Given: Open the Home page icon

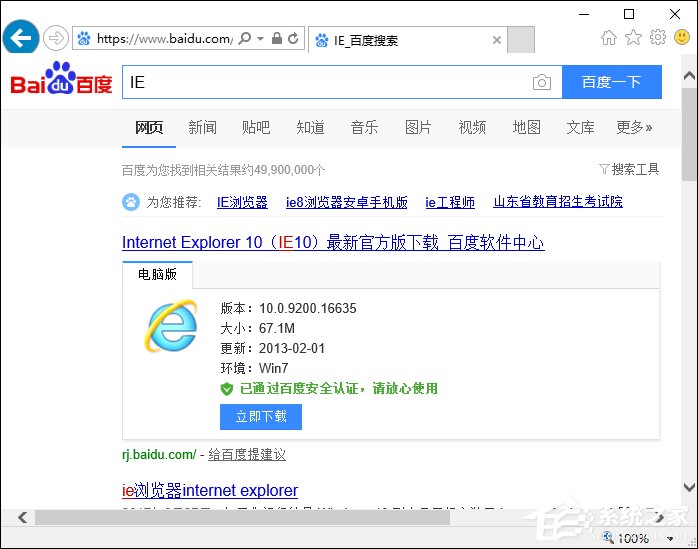Looking at the screenshot, I should tap(608, 38).
